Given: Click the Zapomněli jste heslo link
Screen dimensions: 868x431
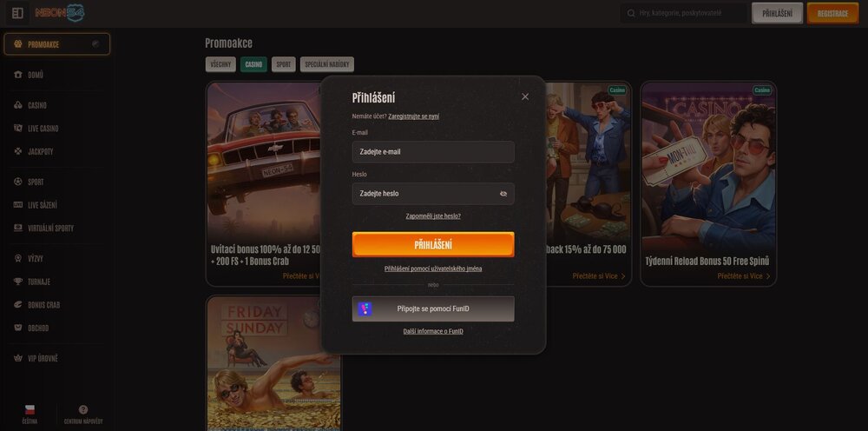Looking at the screenshot, I should tap(433, 215).
